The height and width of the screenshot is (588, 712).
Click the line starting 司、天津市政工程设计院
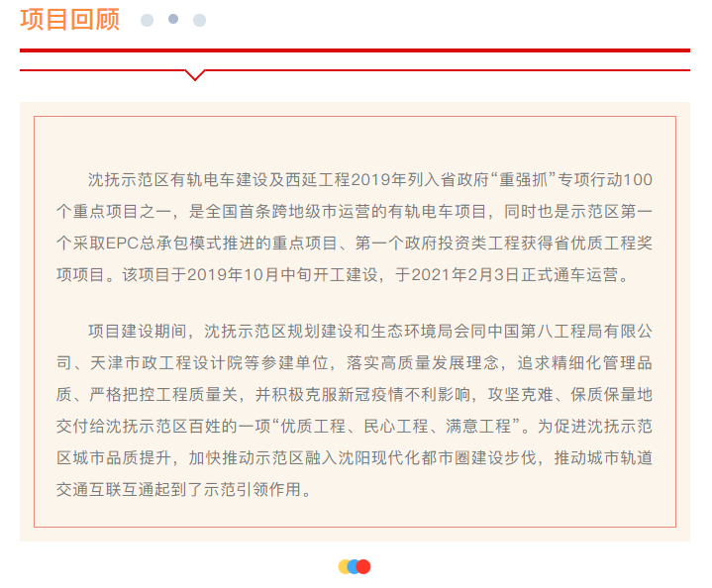(x=355, y=362)
